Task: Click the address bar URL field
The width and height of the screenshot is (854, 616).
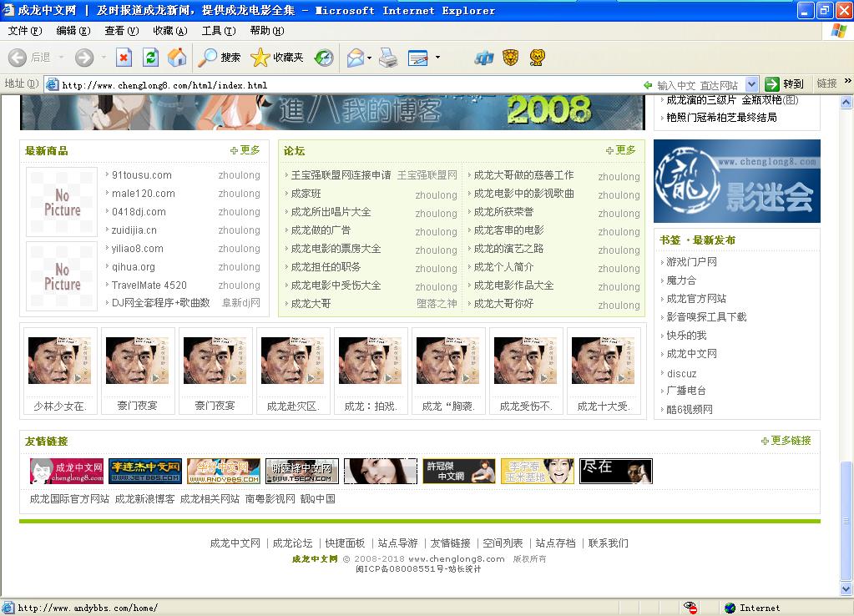Action: click(x=349, y=85)
